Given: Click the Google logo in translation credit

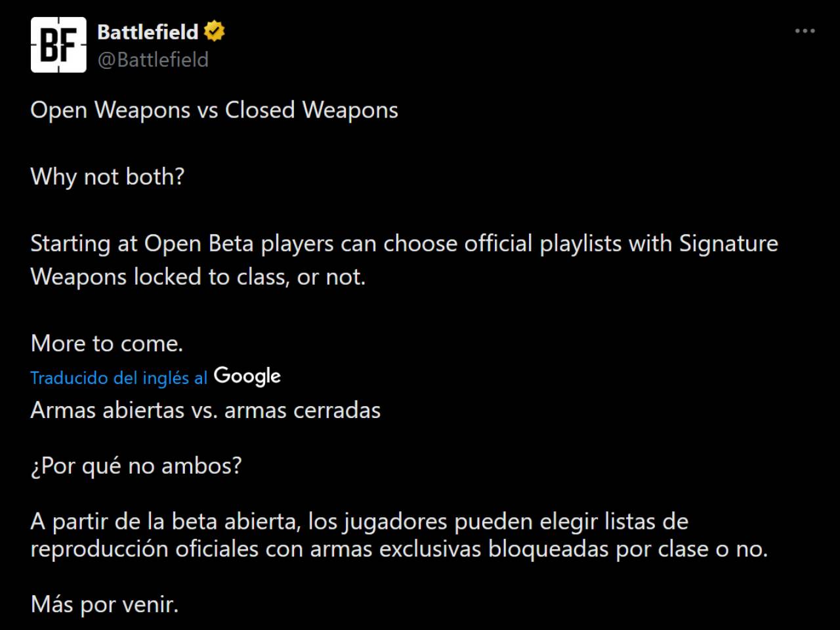Looking at the screenshot, I should click(247, 376).
